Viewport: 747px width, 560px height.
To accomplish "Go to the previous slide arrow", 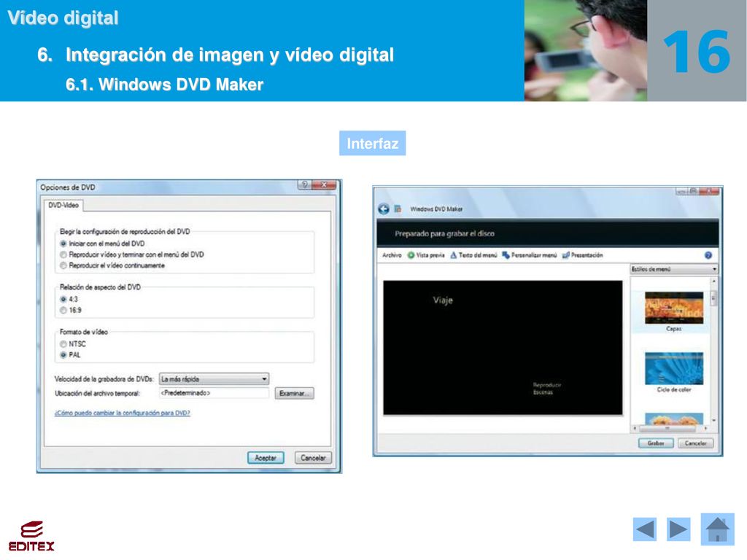I will click(x=645, y=529).
